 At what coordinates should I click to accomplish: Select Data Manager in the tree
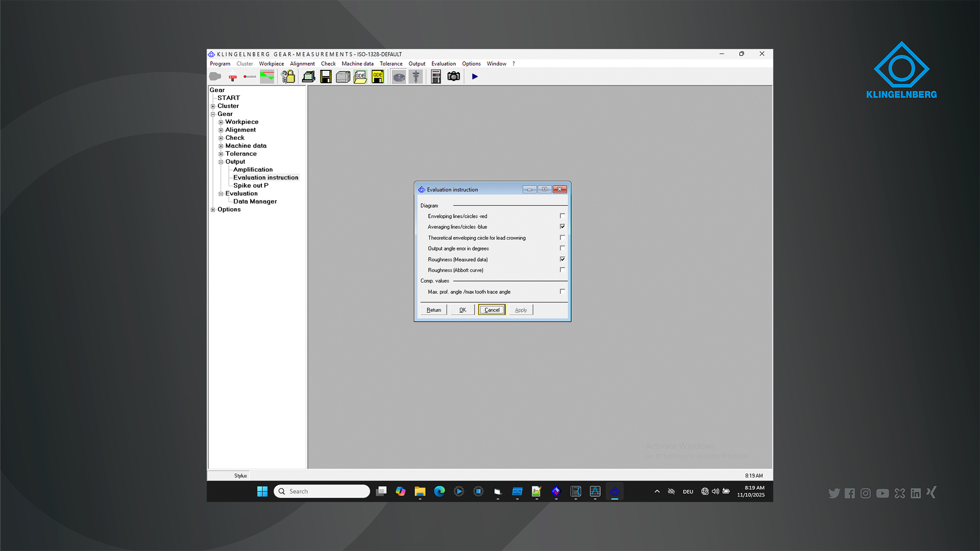255,202
